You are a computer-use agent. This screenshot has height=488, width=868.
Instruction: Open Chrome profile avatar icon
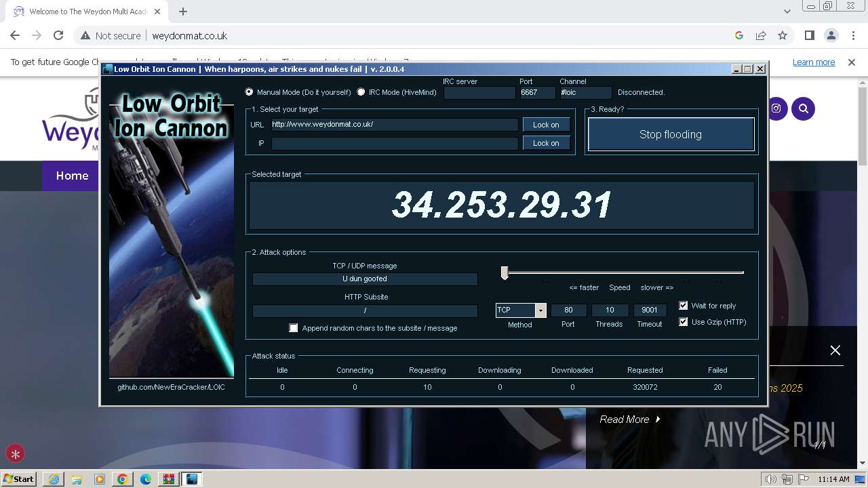[x=831, y=35]
